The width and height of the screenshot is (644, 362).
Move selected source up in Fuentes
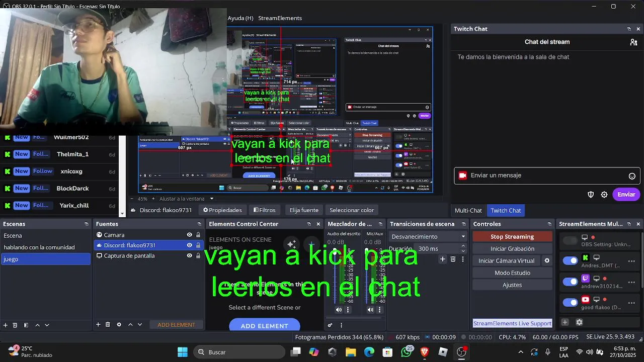[130, 325]
